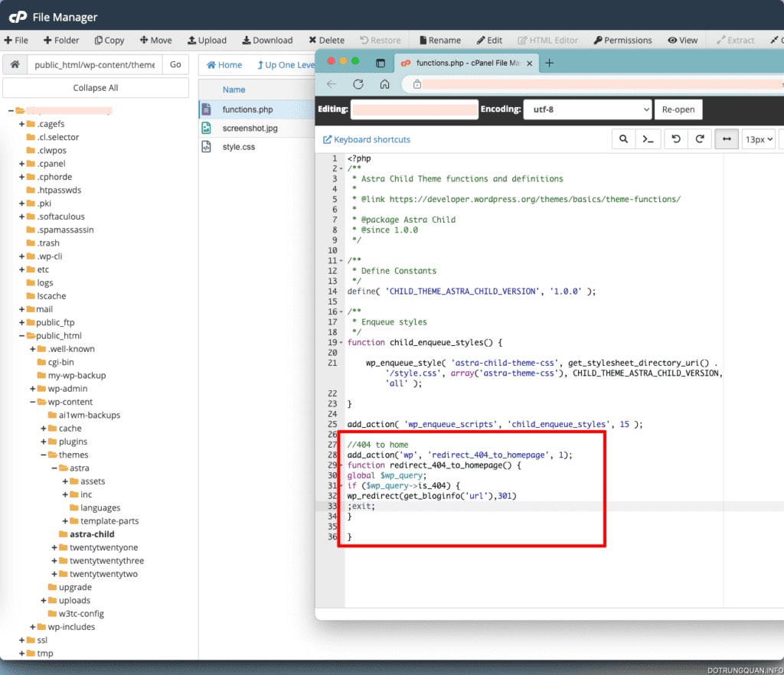This screenshot has height=675, width=784.
Task: Click the address bar lock icon
Action: tap(417, 84)
